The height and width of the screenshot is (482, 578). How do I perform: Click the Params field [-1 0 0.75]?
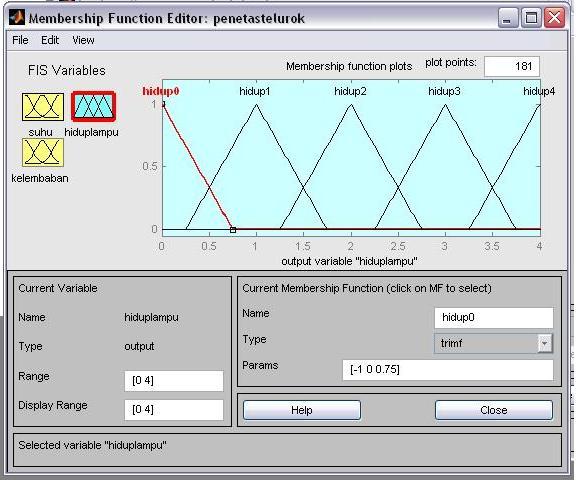pos(448,370)
